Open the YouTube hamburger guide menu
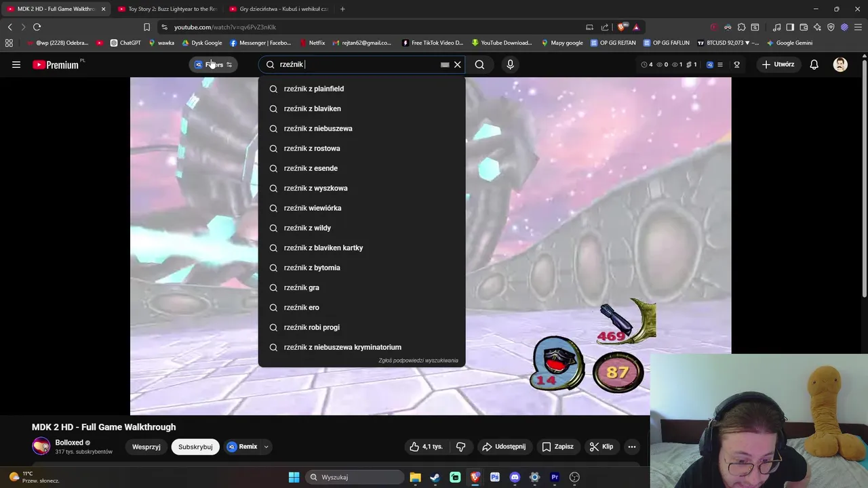868x488 pixels. 16,64
